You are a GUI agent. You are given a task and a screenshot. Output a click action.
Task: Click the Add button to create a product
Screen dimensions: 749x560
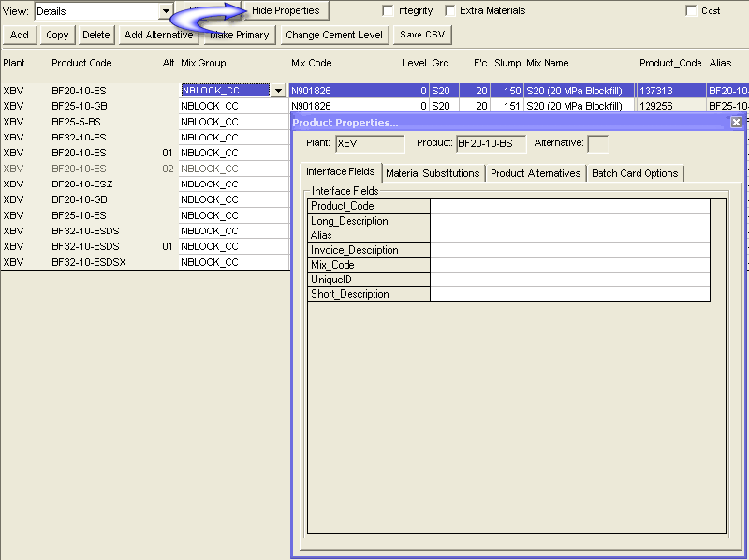[19, 35]
